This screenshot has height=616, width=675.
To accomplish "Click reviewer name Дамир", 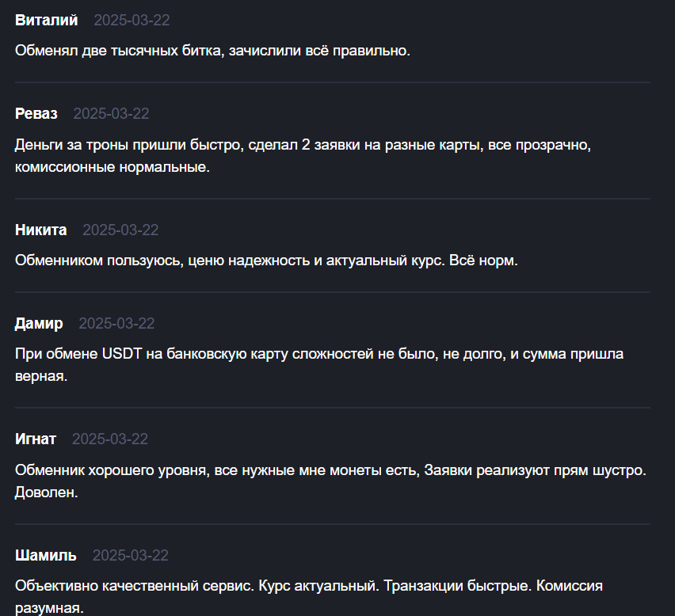I will (39, 324).
